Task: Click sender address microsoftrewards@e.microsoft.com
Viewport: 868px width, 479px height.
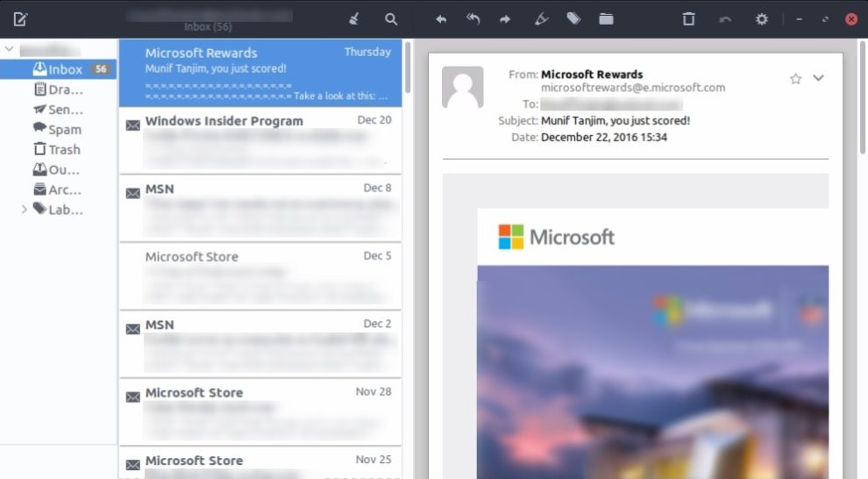Action: (x=633, y=88)
